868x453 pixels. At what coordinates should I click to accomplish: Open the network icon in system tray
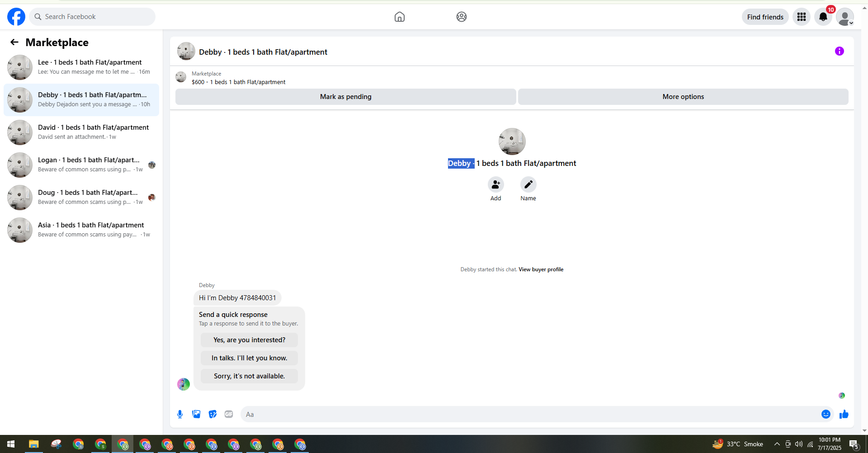[810, 444]
